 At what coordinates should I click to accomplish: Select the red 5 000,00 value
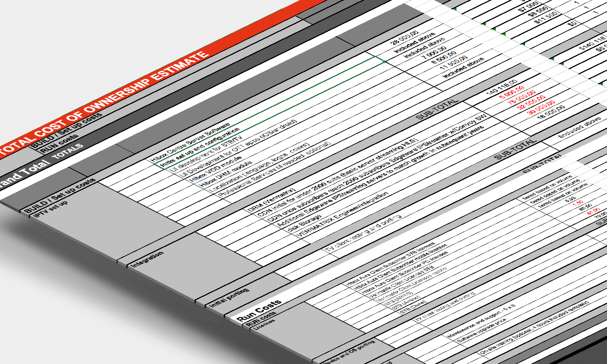pos(512,92)
